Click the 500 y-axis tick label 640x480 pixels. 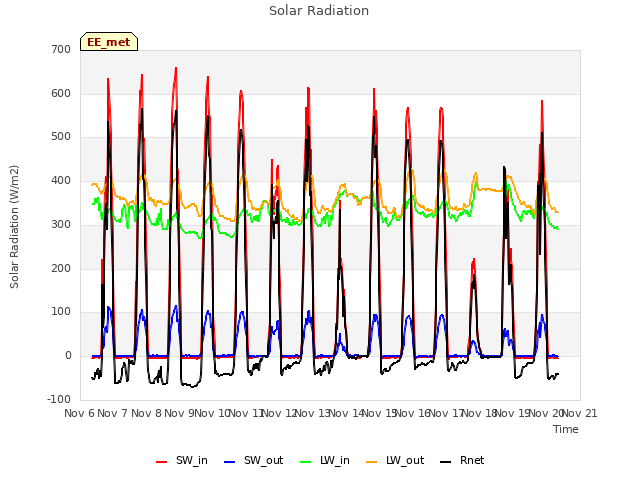point(61,137)
